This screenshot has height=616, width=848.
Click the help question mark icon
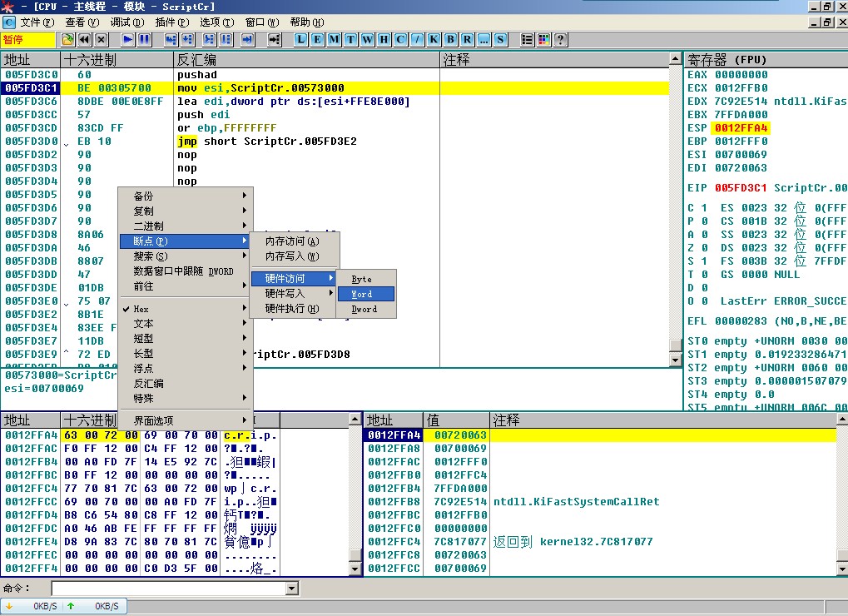(x=561, y=39)
